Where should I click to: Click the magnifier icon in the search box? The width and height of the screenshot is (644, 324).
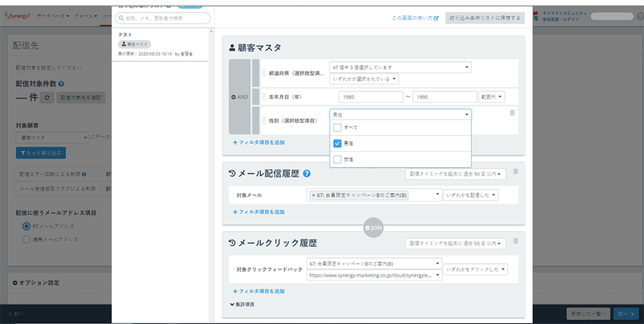[122, 18]
